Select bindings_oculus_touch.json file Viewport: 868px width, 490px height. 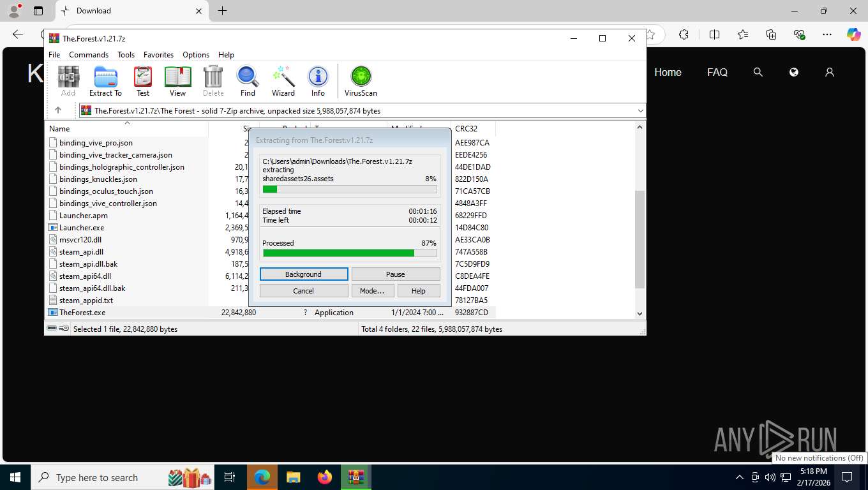[106, 191]
